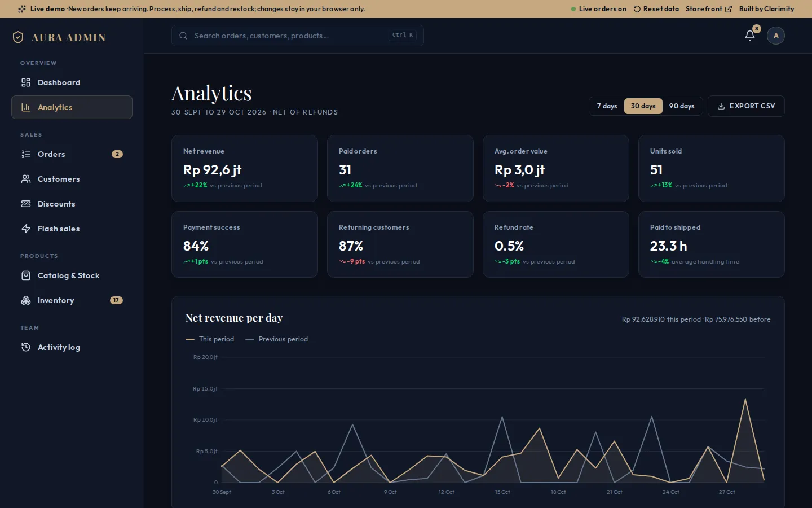Image resolution: width=812 pixels, height=508 pixels.
Task: Click the Activity log history icon
Action: pyautogui.click(x=26, y=347)
